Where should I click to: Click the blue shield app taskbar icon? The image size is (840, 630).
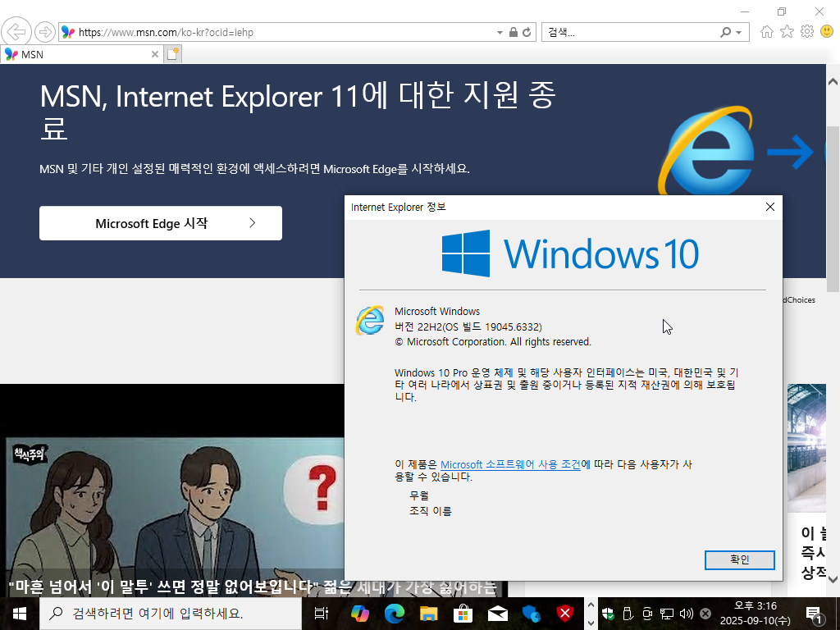(531, 614)
